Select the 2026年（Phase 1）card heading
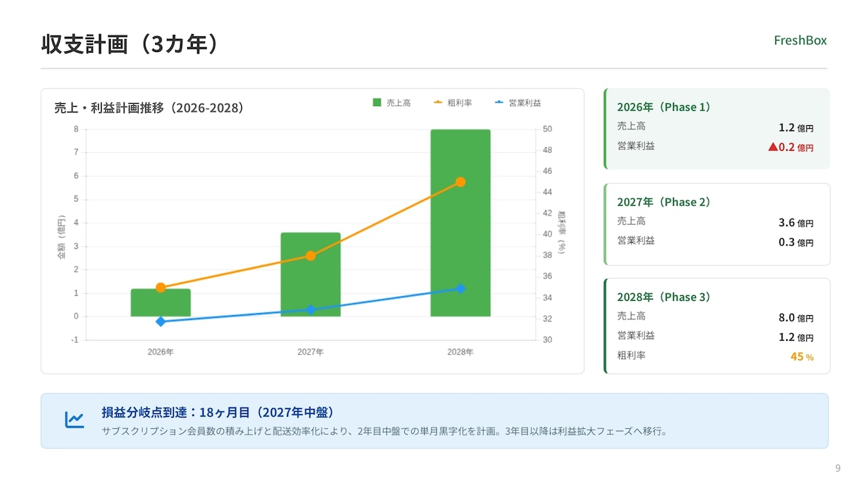This screenshot has width=868, height=488. (x=664, y=107)
